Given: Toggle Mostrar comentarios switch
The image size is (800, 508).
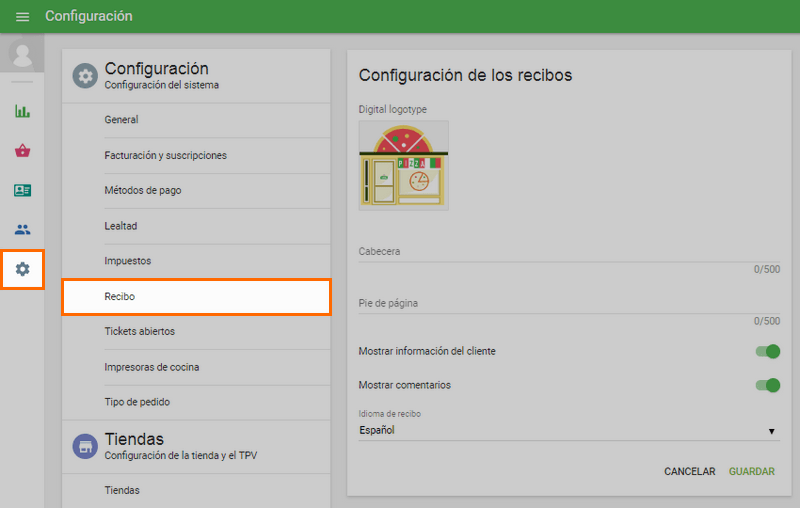Looking at the screenshot, I should click(768, 385).
